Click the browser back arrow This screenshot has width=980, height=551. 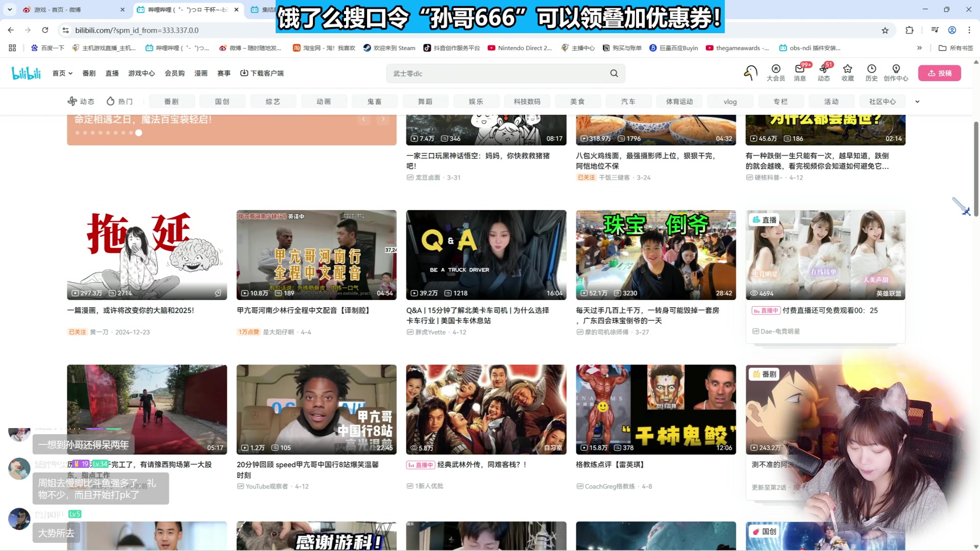[11, 30]
